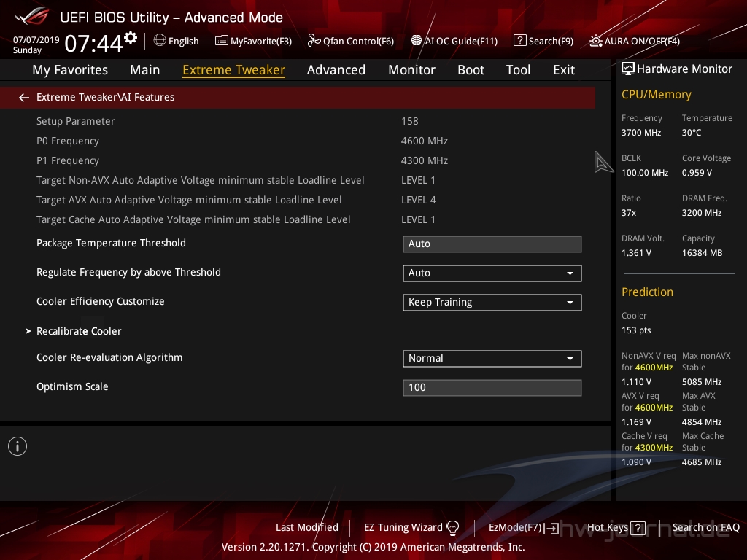The image size is (747, 560).
Task: Select the Extreme Tweaker tab
Action: 234,70
